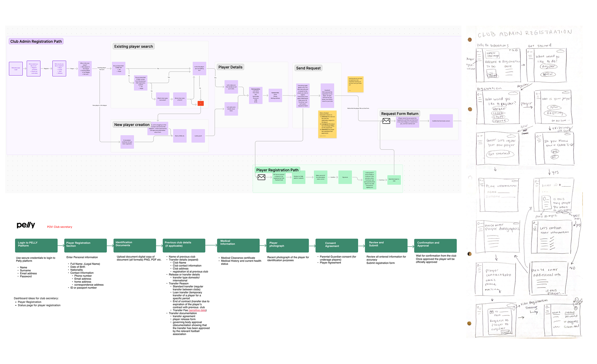Click the 'New player creation' section label

(x=132, y=125)
